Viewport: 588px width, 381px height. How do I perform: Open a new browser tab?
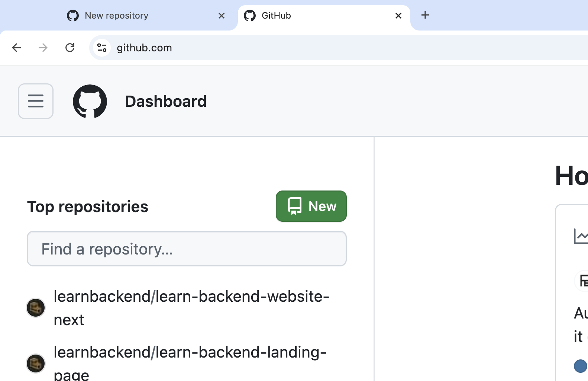point(425,15)
